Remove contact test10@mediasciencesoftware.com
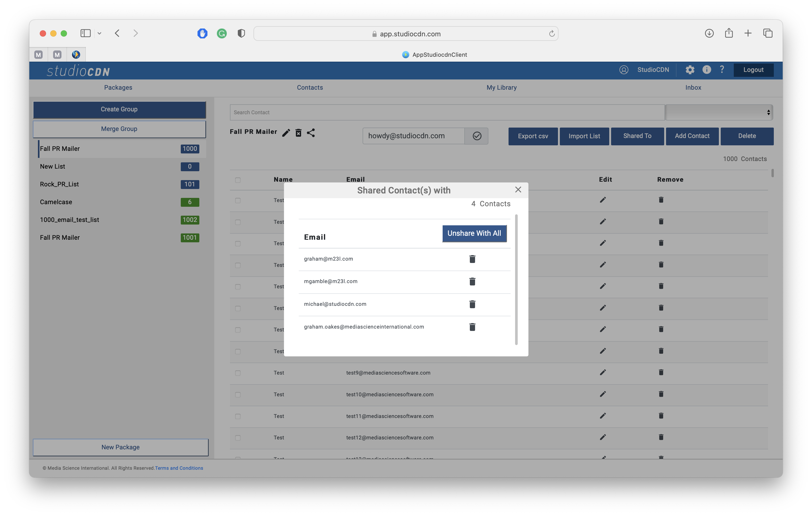The image size is (812, 516). (x=661, y=394)
